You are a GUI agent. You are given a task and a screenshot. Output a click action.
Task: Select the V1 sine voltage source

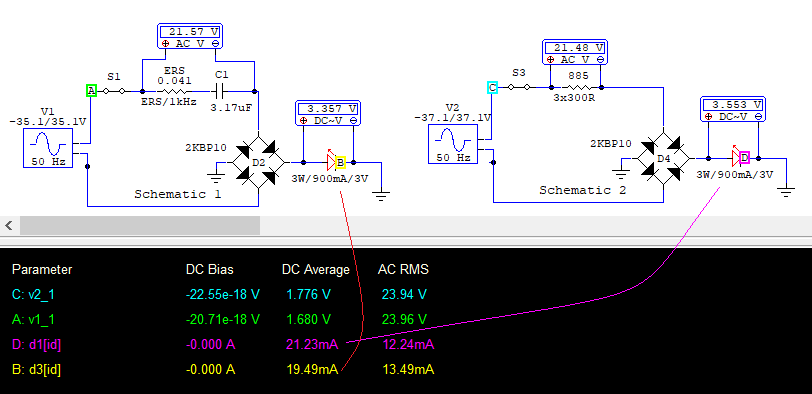point(48,149)
